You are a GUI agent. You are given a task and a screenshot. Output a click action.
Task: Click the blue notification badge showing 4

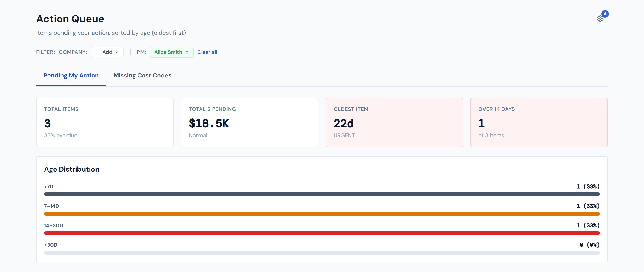point(605,14)
